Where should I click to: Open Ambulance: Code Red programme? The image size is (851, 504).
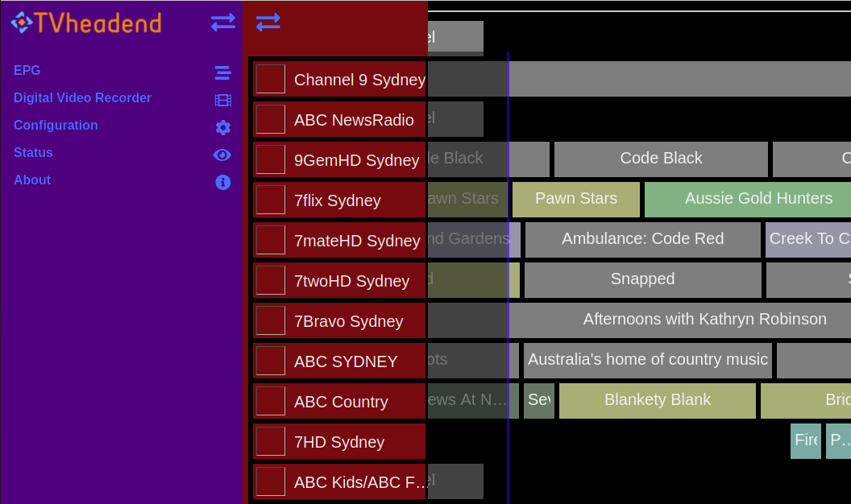[642, 240]
